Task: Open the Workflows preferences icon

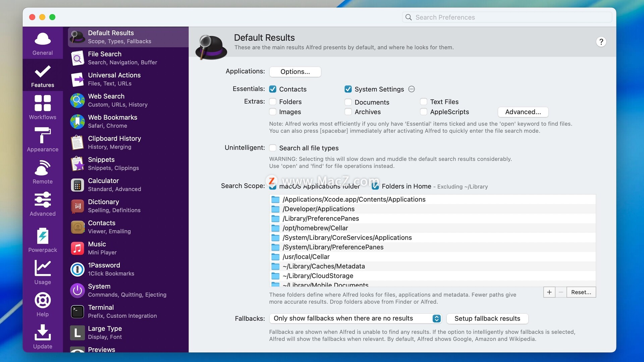Action: tap(43, 103)
